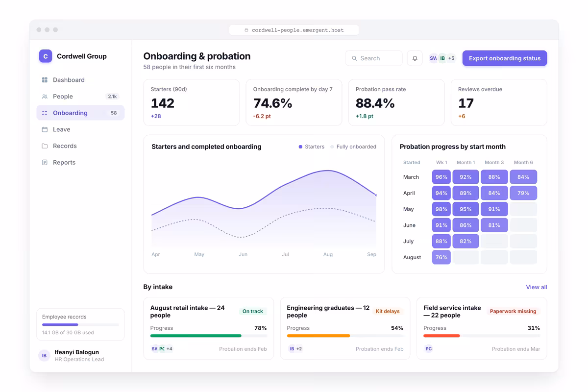Click the Aug label on chart axis
The image size is (588, 392).
(328, 254)
